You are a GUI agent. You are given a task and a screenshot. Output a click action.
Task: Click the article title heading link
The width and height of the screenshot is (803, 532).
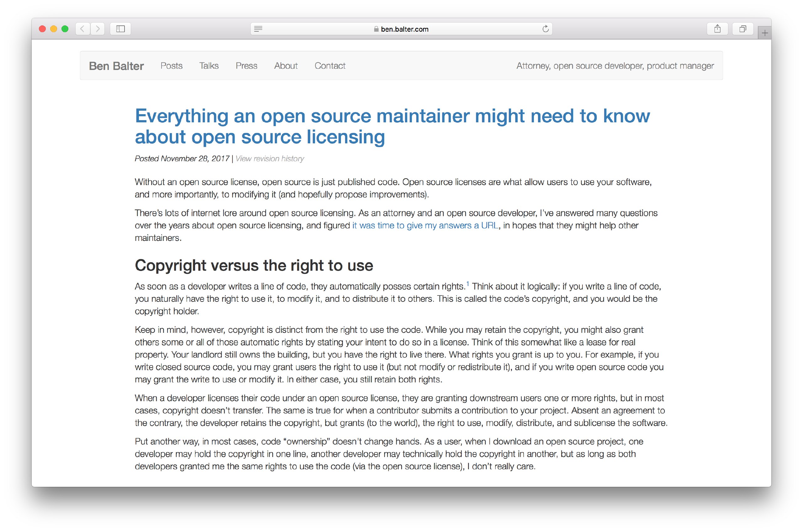click(392, 126)
